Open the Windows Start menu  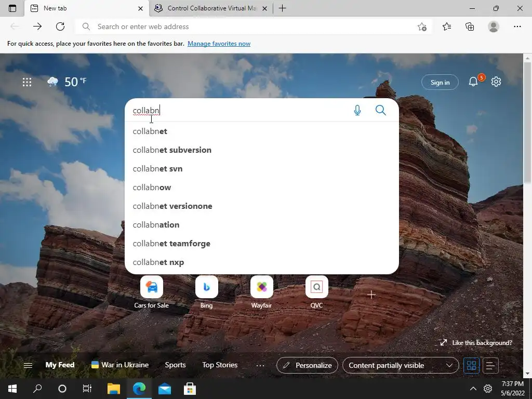[12, 389]
